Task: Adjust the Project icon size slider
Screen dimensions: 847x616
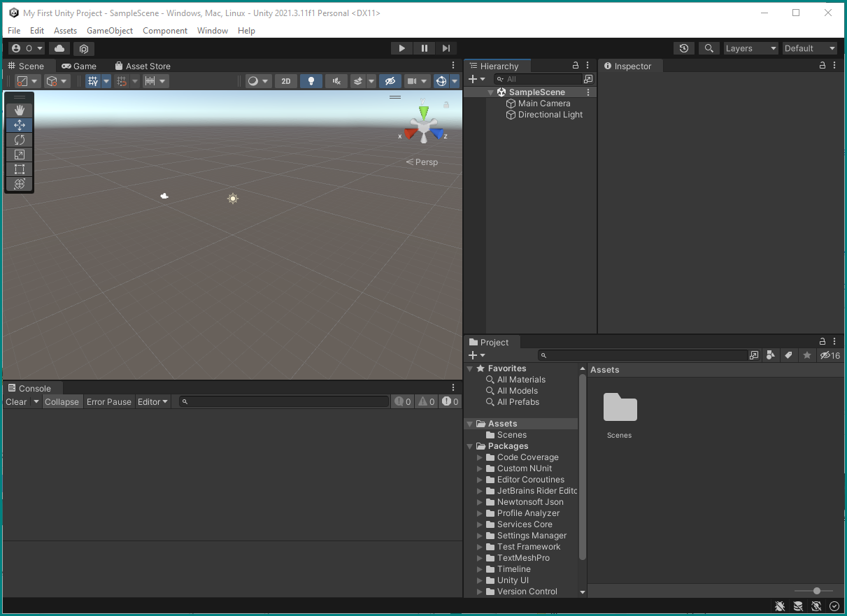Action: [816, 591]
